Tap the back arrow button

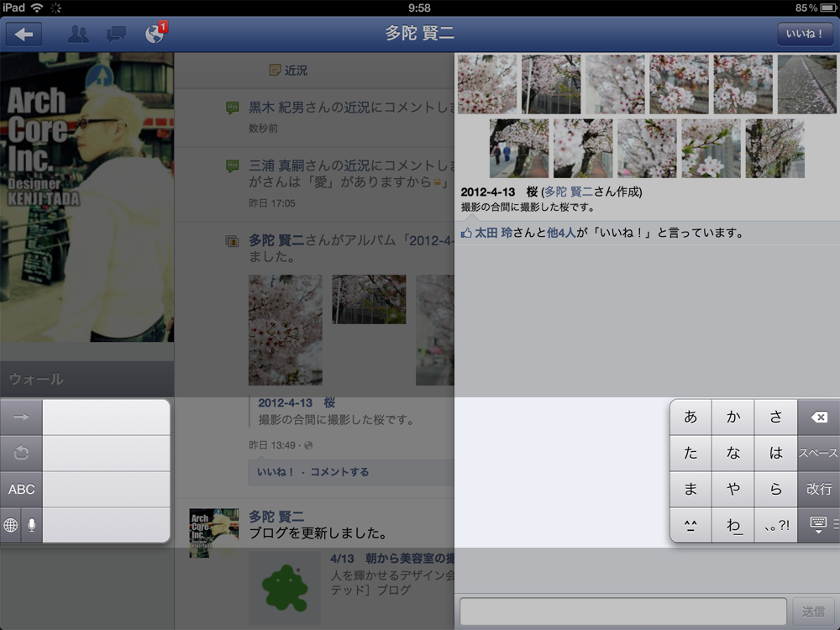[24, 34]
